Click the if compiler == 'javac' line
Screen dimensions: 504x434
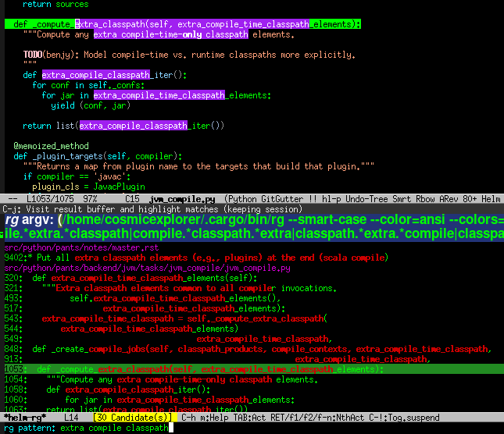click(x=77, y=176)
